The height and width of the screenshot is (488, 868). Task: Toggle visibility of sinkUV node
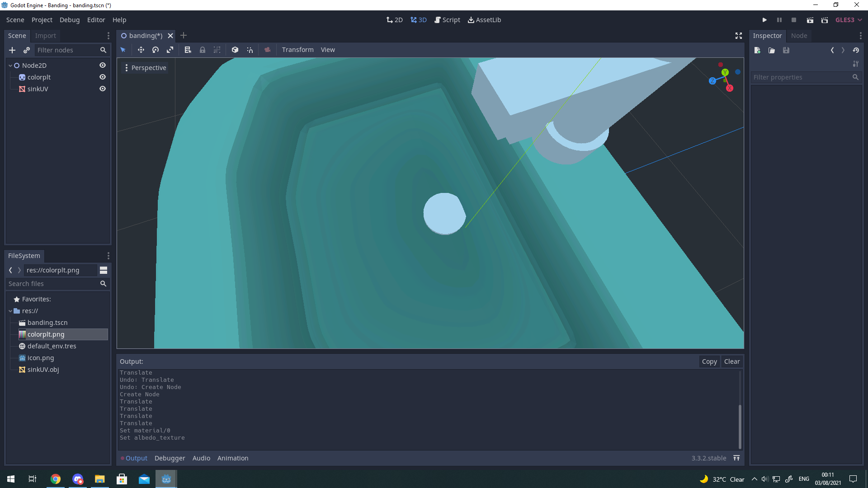coord(103,89)
